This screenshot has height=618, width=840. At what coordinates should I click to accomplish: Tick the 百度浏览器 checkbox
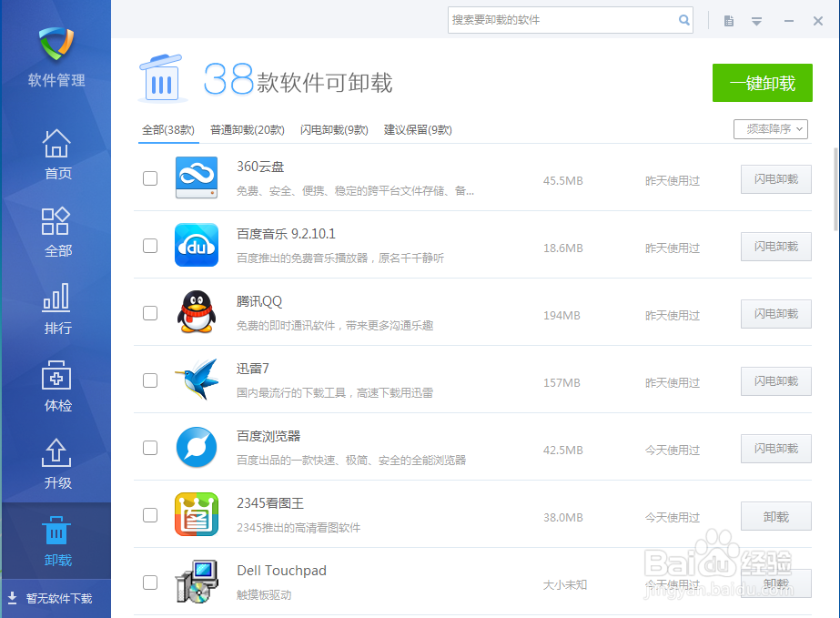click(150, 448)
